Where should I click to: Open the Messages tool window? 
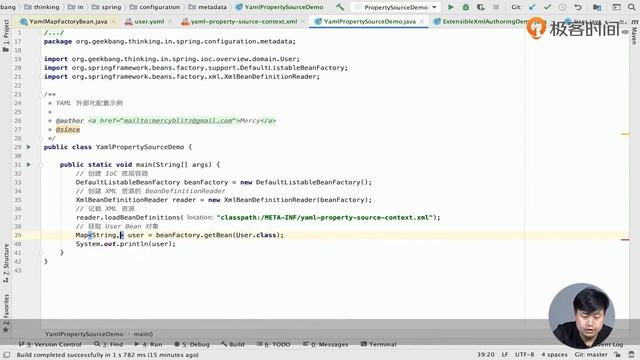click(326, 344)
